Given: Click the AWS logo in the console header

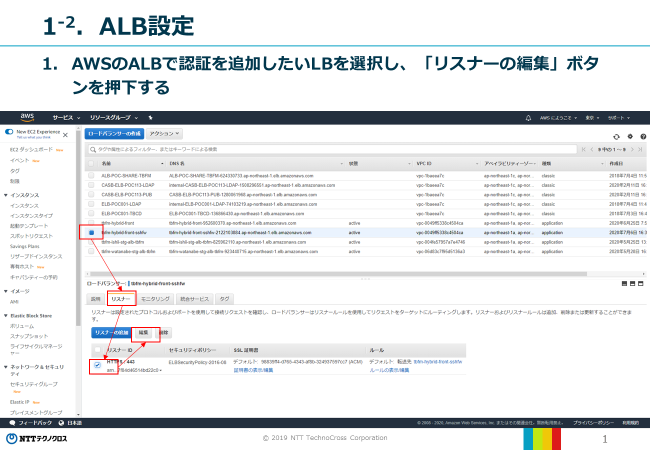Looking at the screenshot, I should [27, 117].
